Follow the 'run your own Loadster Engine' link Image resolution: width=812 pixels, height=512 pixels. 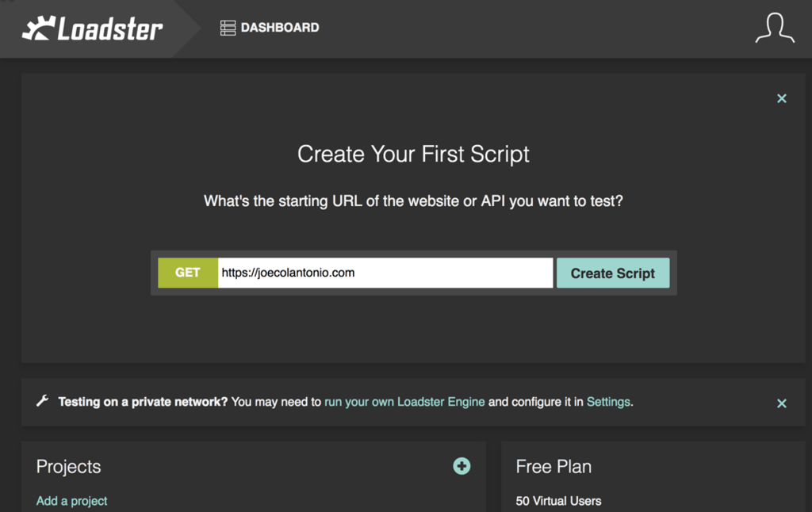click(404, 402)
